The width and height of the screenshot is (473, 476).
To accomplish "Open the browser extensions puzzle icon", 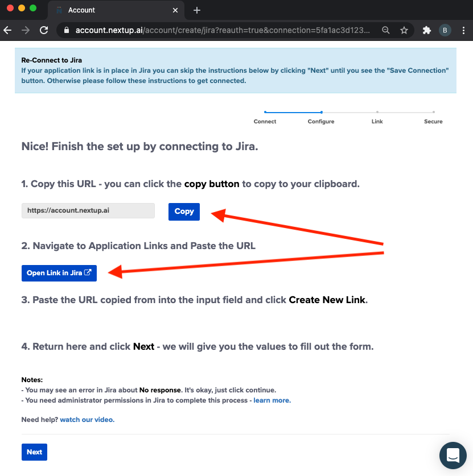I will click(427, 30).
